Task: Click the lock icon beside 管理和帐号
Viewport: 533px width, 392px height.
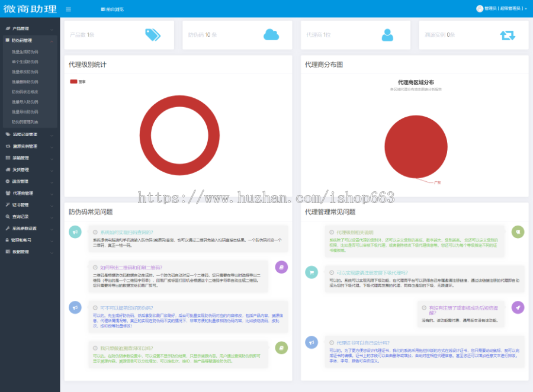Action: tap(7, 240)
